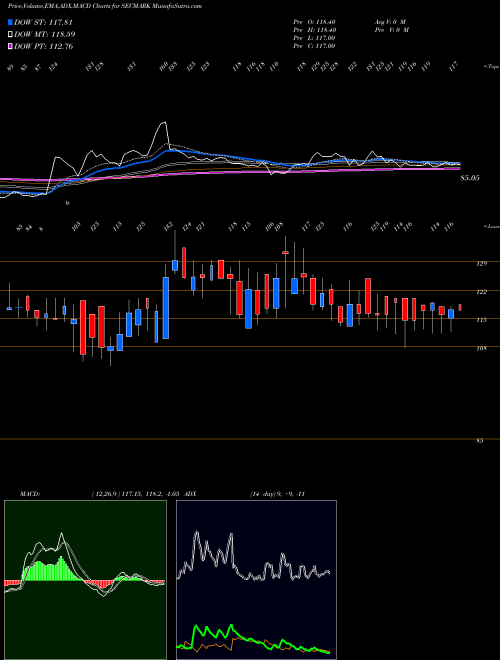Click the 'MACD:' indicator heading
The width and height of the screenshot is (500, 660).
(29, 494)
